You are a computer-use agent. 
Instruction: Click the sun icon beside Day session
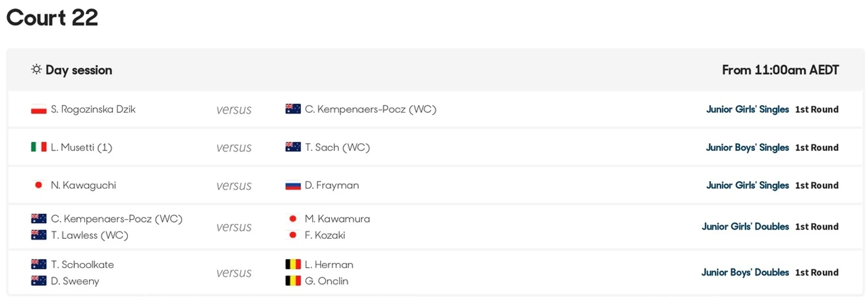point(36,69)
